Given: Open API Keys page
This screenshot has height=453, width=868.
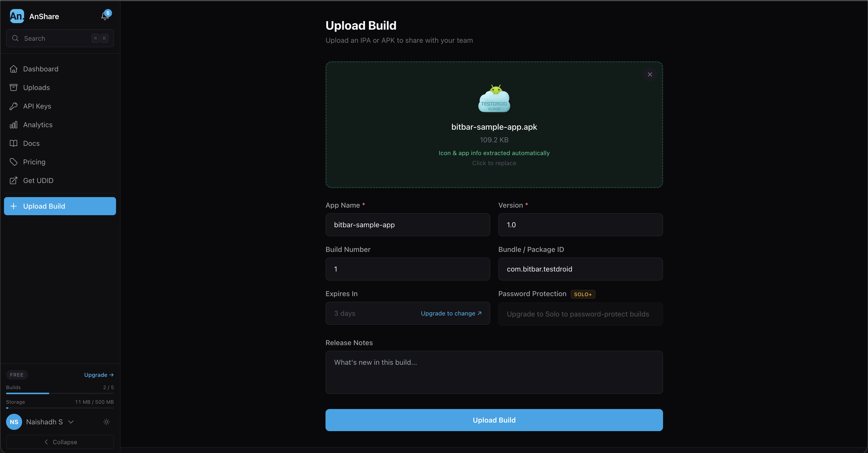Looking at the screenshot, I should tap(60, 106).
